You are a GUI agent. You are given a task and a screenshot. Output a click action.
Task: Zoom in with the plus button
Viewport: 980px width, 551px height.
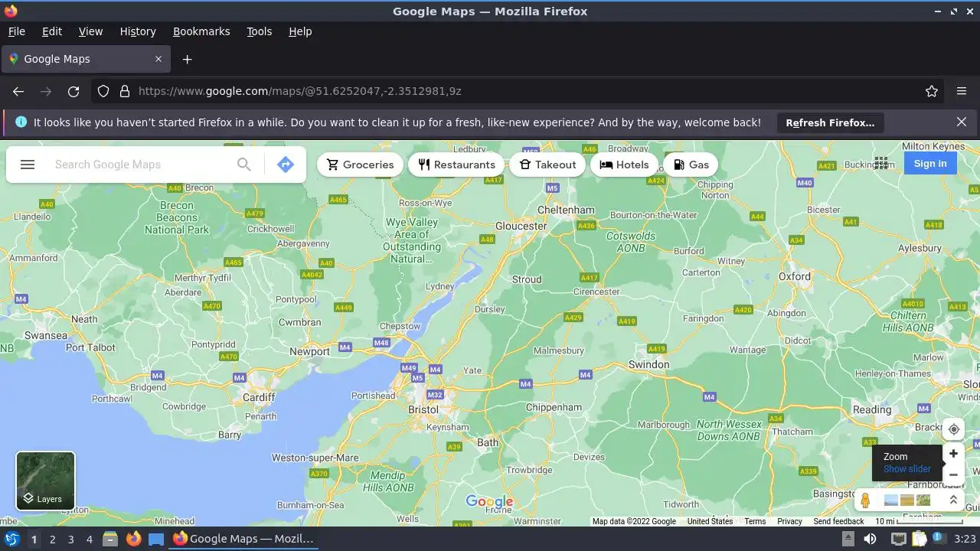[x=953, y=453]
